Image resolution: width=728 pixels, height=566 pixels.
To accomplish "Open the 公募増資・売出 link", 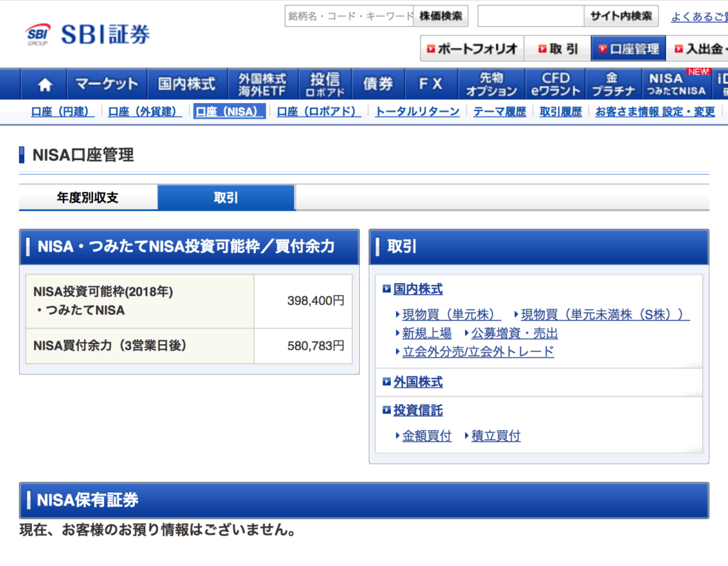I will pos(515,333).
